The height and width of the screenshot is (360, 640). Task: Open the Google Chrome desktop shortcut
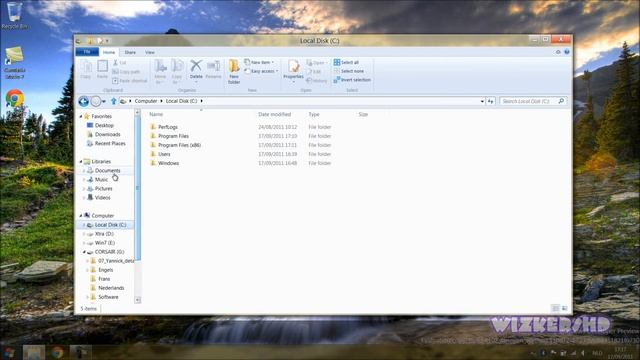click(x=14, y=99)
